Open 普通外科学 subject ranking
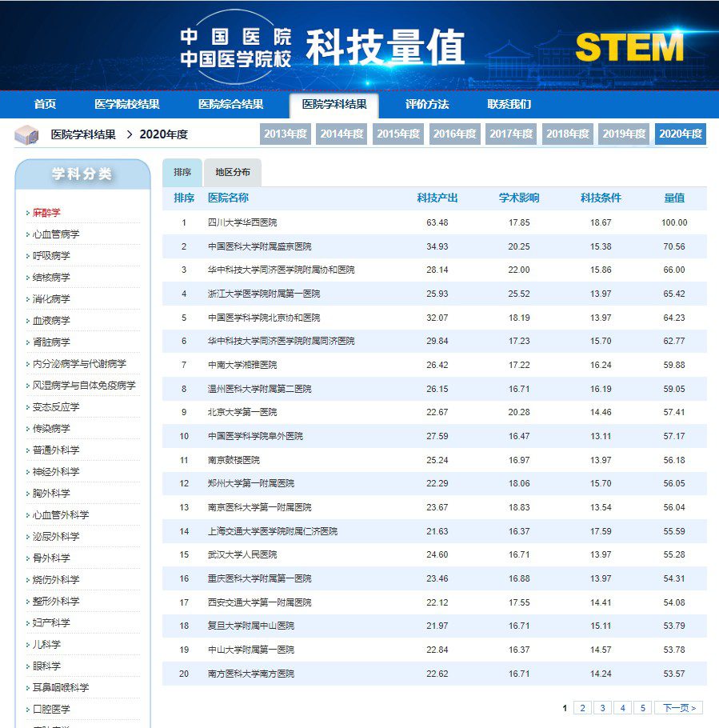The width and height of the screenshot is (719, 728). pyautogui.click(x=56, y=450)
